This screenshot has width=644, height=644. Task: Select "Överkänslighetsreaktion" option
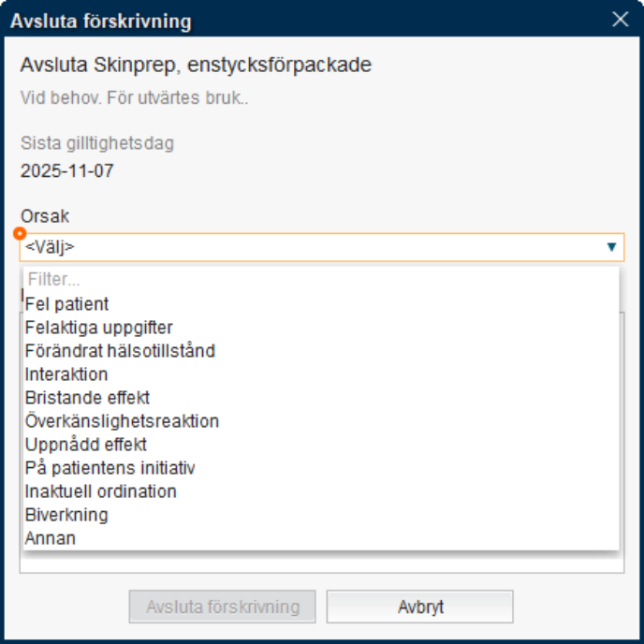coord(123,421)
